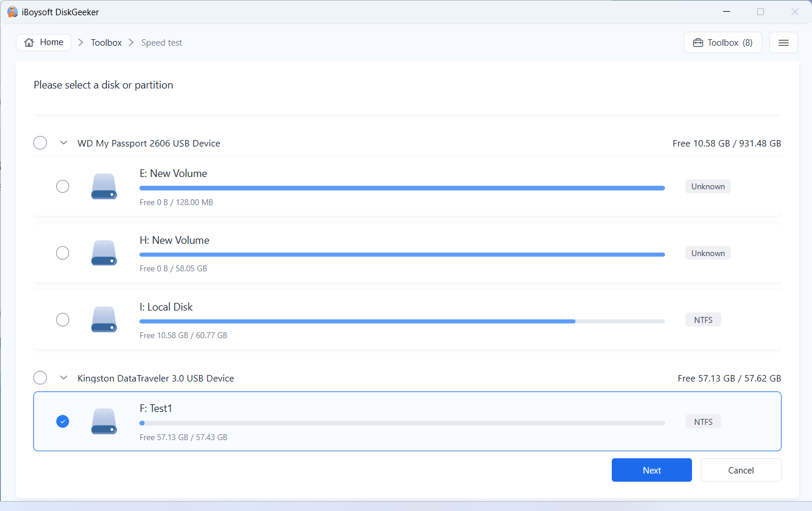Select the E: New Volume radio button
The width and height of the screenshot is (812, 511).
pyautogui.click(x=63, y=186)
